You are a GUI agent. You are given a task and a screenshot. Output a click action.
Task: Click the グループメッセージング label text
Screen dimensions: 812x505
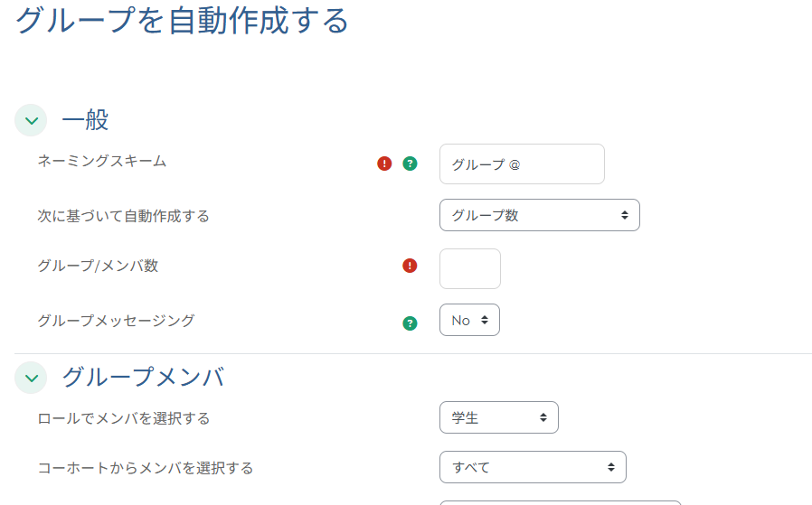116,320
